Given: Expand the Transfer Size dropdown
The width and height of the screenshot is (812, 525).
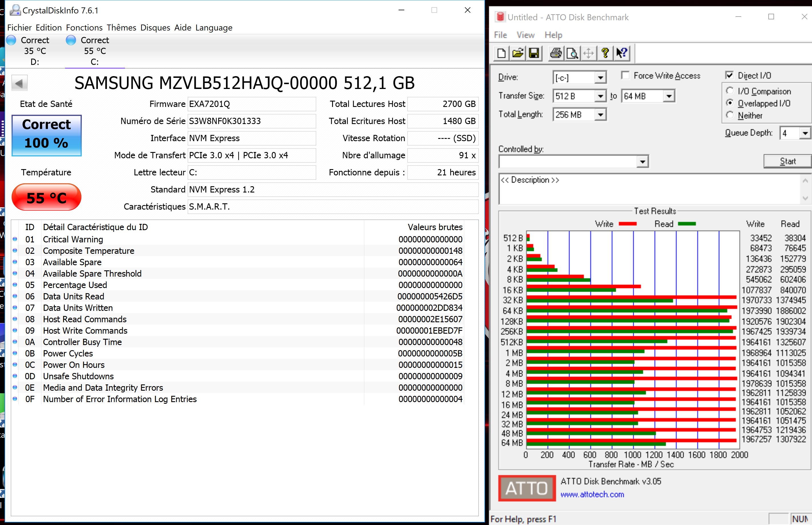Looking at the screenshot, I should click(x=600, y=96).
